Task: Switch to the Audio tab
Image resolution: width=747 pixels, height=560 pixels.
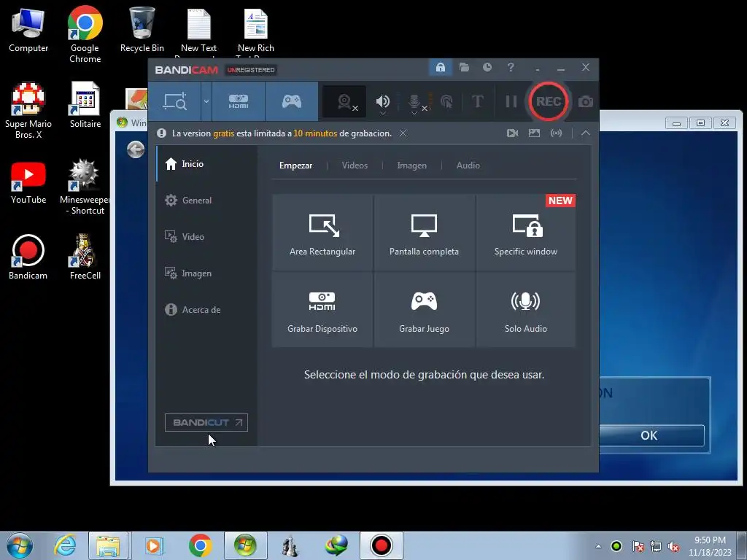Action: (468, 166)
